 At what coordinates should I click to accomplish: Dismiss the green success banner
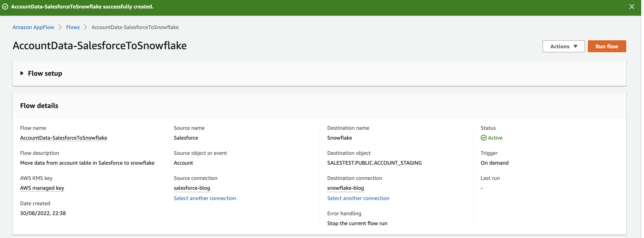point(632,7)
